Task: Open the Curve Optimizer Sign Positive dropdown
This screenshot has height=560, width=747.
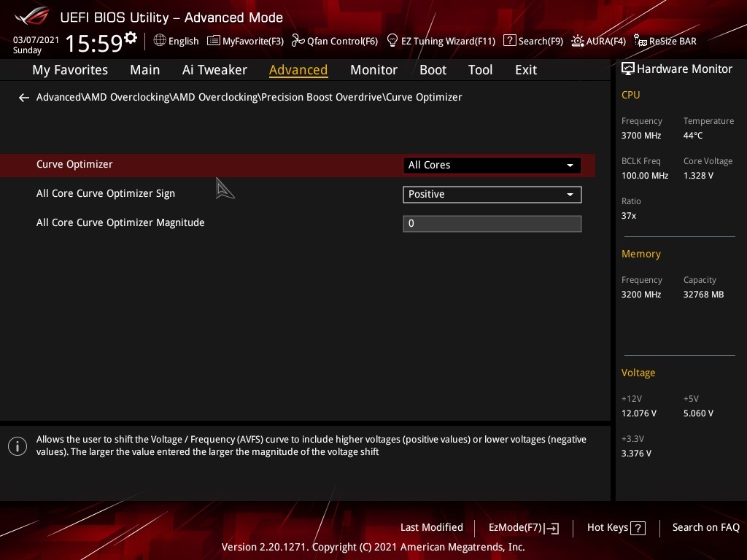Action: (x=492, y=194)
